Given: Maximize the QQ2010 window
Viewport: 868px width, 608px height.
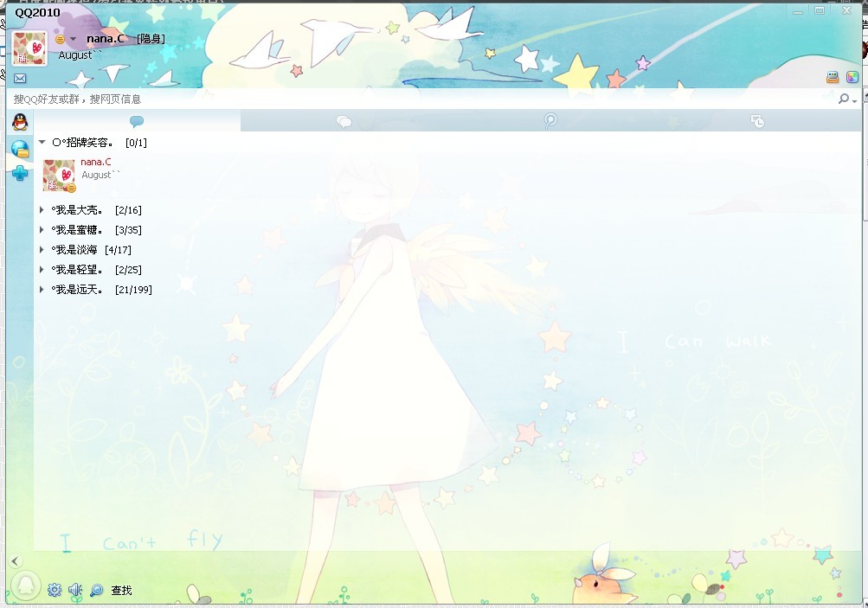Looking at the screenshot, I should tap(820, 10).
